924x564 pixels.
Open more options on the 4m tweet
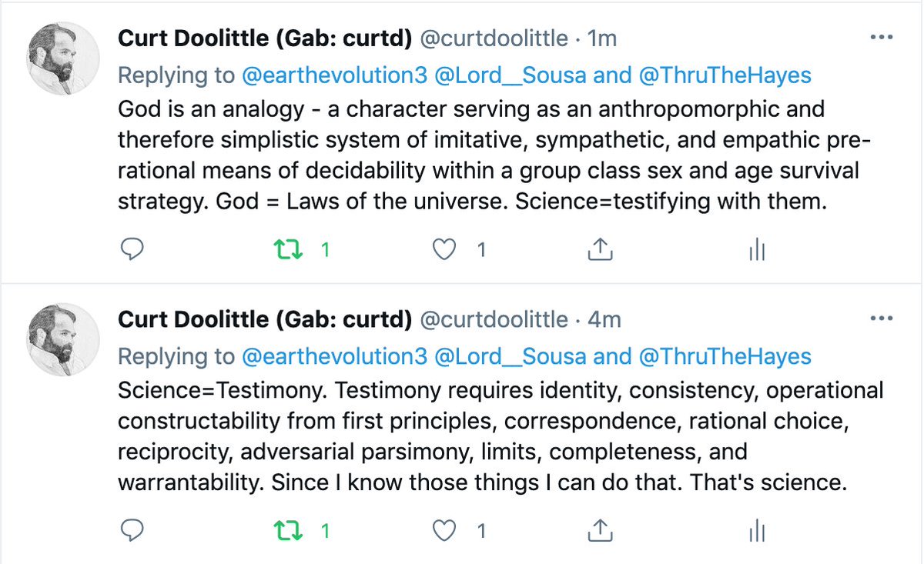[x=881, y=319]
